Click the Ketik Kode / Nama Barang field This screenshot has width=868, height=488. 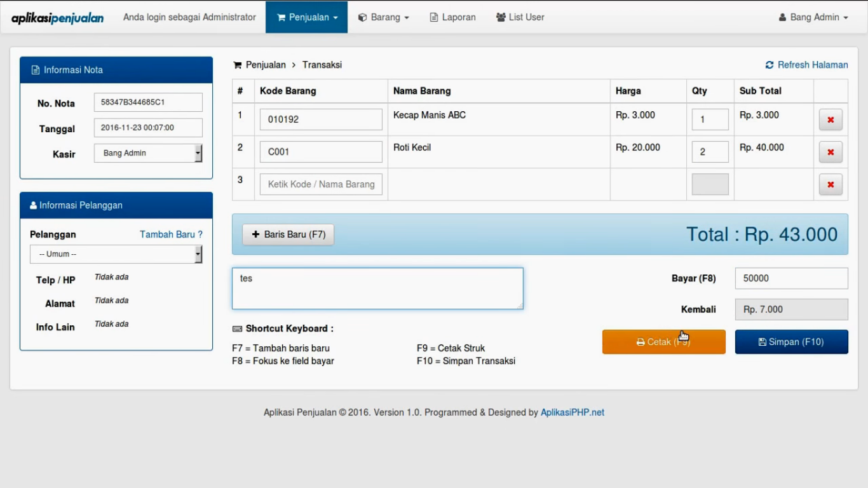321,184
